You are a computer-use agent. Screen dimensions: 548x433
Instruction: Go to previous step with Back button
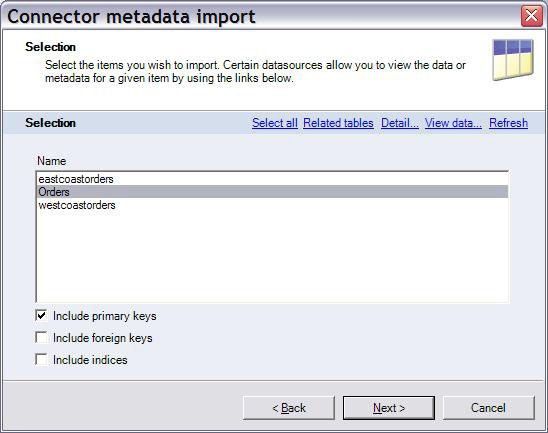[289, 408]
